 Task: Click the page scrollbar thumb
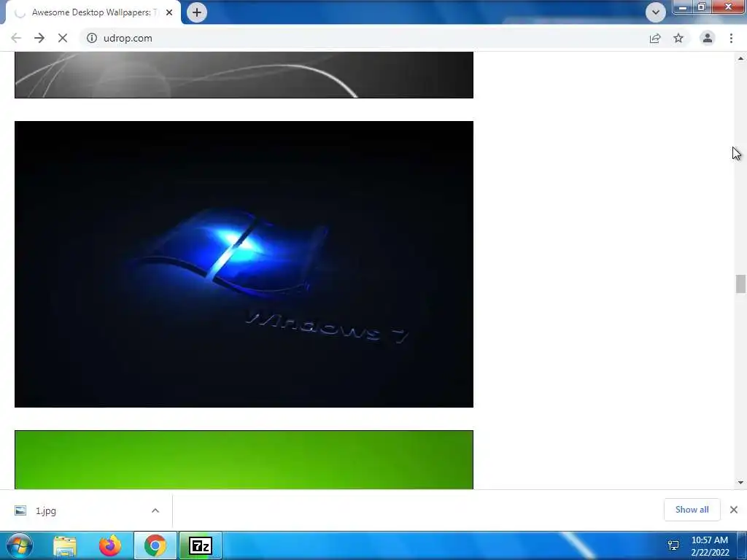click(x=740, y=284)
